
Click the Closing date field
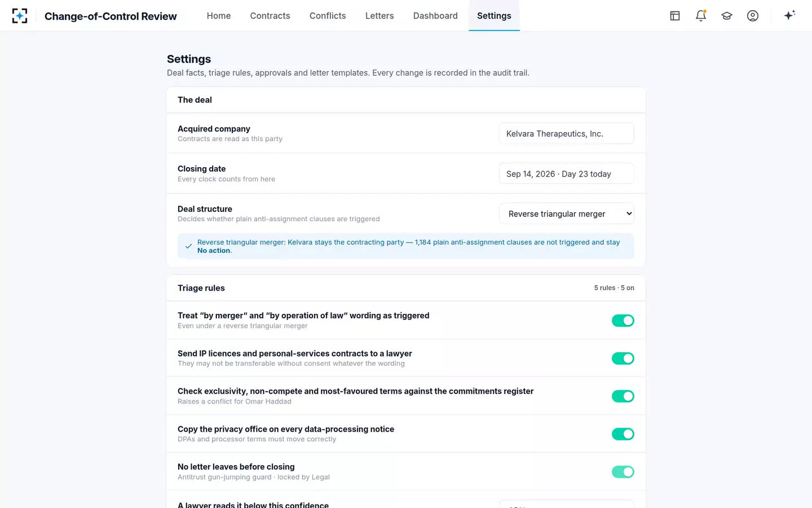567,174
